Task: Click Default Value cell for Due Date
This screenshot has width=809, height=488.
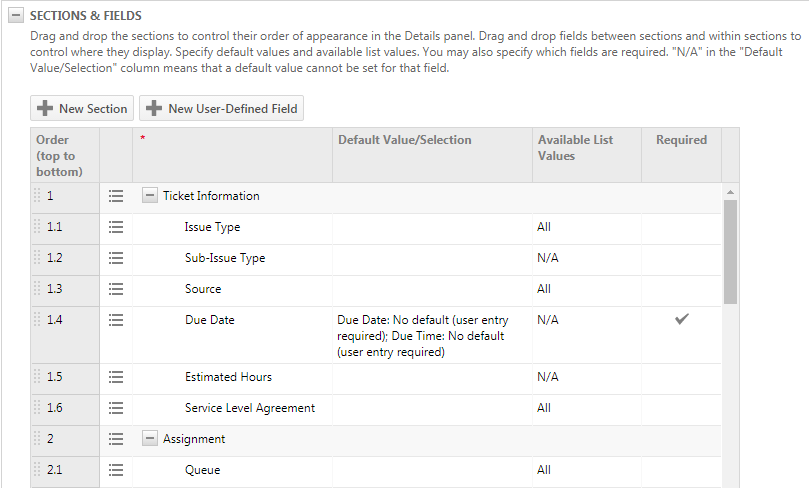Action: (431, 335)
